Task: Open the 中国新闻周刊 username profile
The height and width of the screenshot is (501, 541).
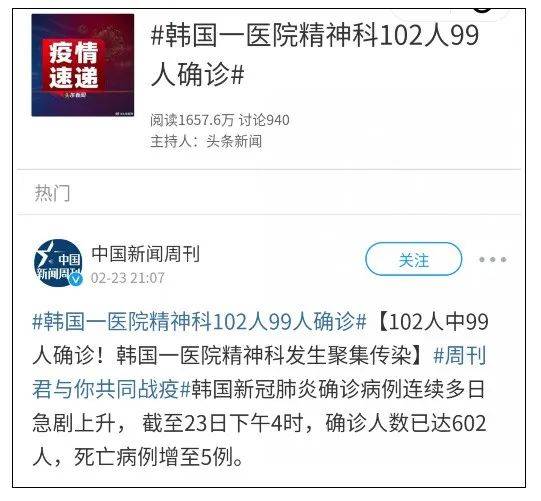Action: click(146, 254)
